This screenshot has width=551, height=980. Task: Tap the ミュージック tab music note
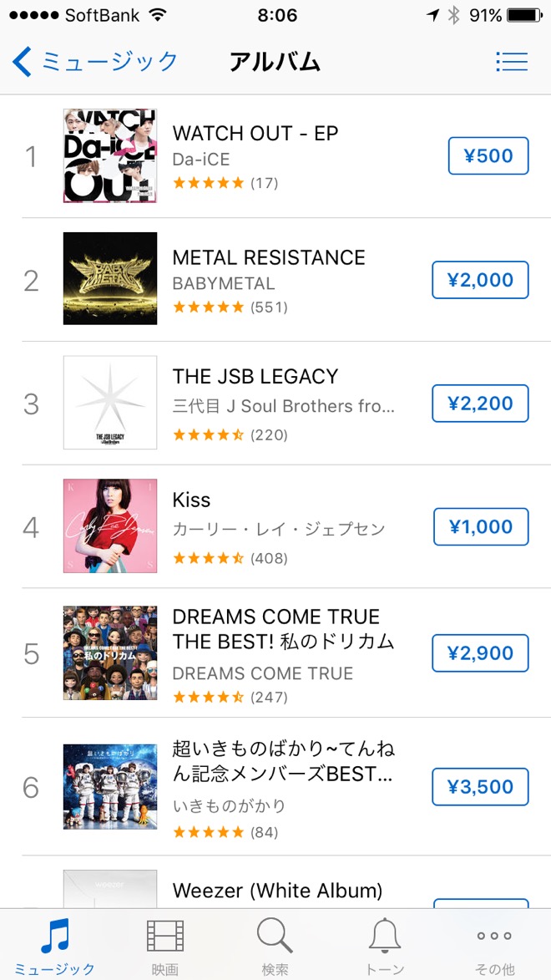(x=54, y=937)
